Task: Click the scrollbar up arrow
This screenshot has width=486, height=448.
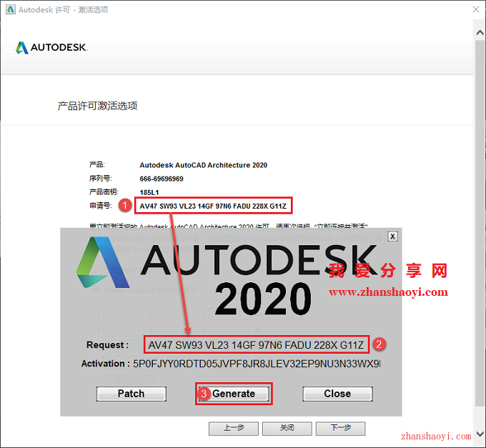Action: 480,33
